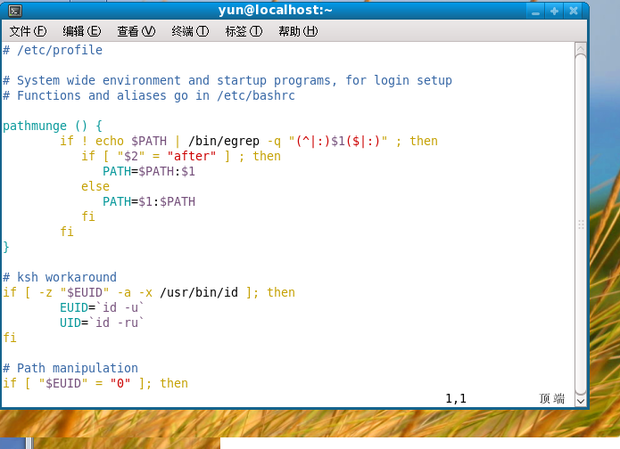620x449 pixels.
Task: Click the vertical scrollbar track
Action: [580, 224]
